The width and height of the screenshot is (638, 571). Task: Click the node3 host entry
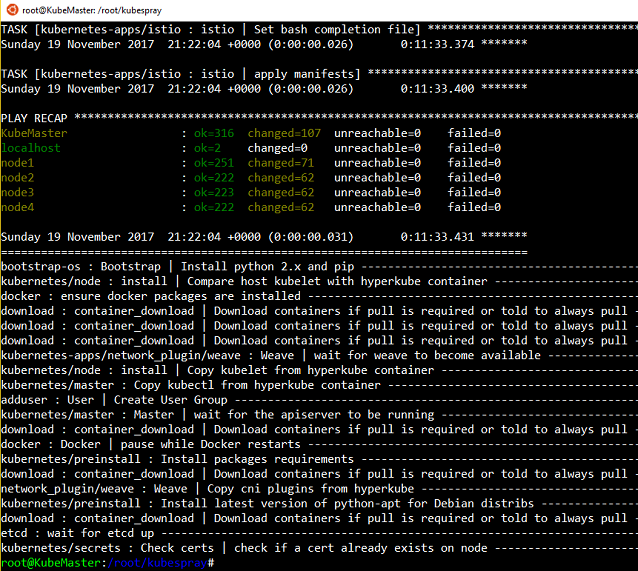tap(17, 193)
